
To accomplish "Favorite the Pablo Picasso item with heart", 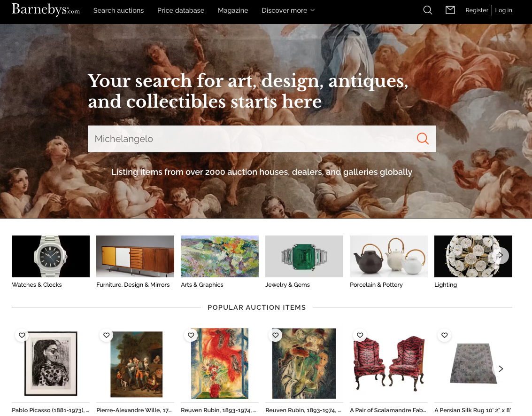I will [x=22, y=335].
